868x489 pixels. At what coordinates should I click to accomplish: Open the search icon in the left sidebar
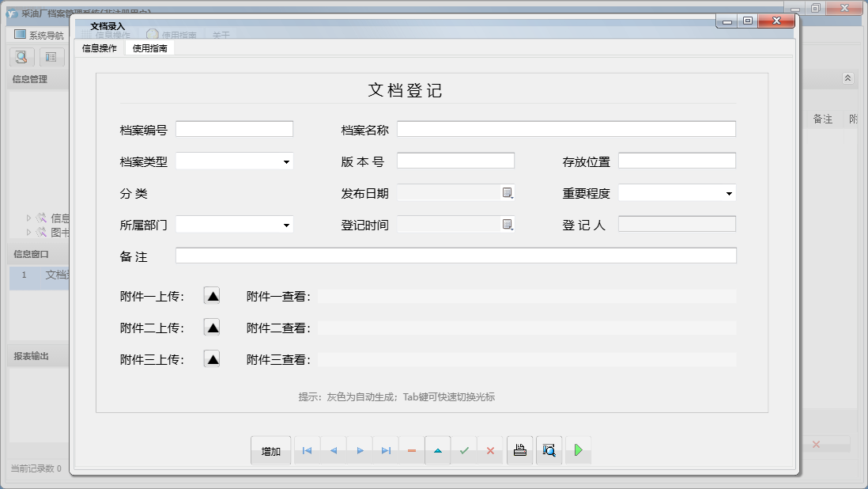pos(21,57)
